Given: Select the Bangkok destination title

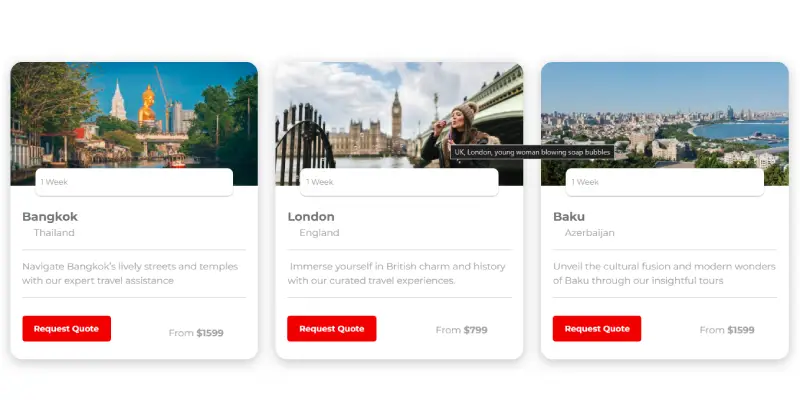Looking at the screenshot, I should pyautogui.click(x=50, y=217).
